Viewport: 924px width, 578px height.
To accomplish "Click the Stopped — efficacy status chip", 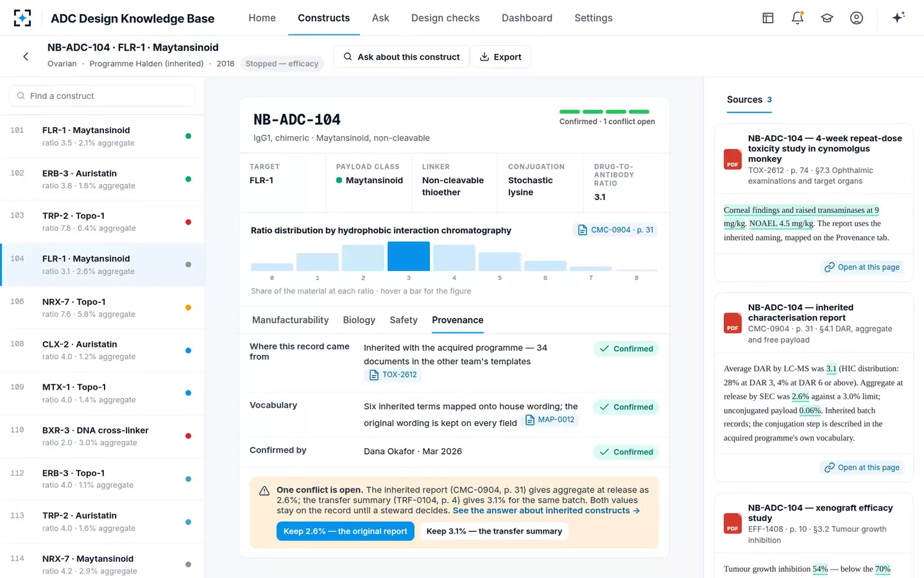I will point(282,64).
